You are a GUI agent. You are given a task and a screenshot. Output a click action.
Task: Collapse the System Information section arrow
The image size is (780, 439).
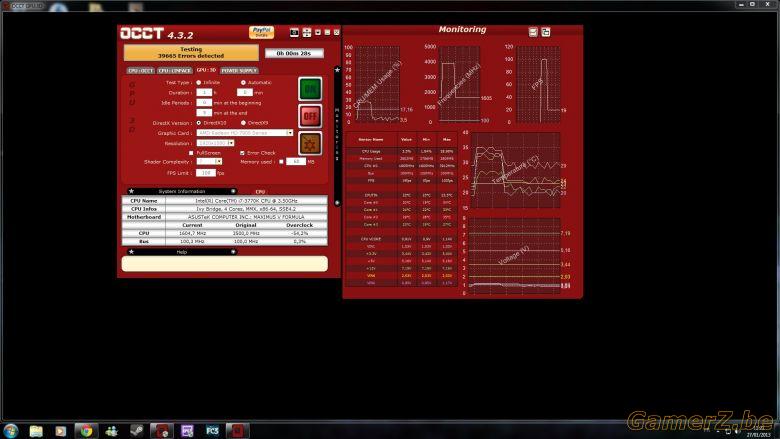[x=233, y=191]
